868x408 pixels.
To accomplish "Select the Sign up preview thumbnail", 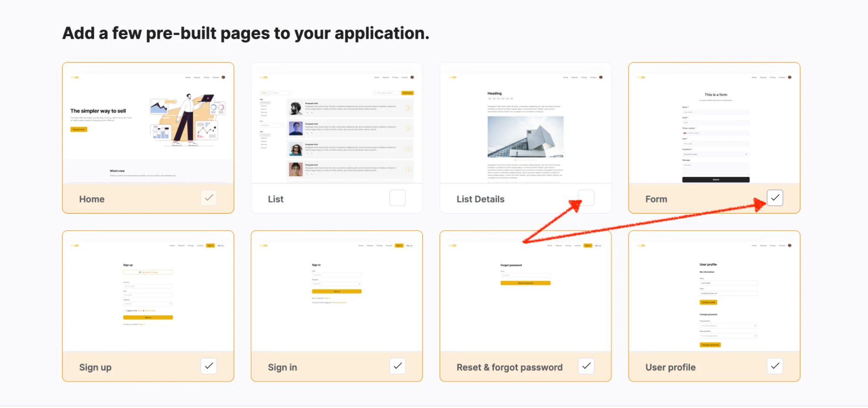I will pos(148,291).
